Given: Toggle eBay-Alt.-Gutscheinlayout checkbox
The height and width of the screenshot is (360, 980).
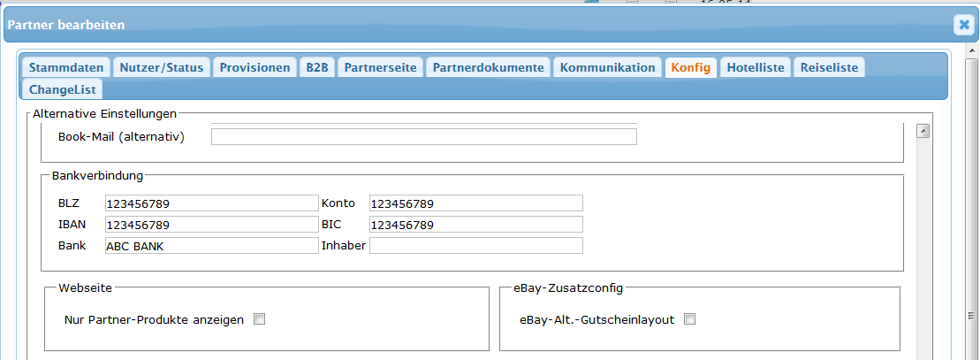Looking at the screenshot, I should (690, 319).
